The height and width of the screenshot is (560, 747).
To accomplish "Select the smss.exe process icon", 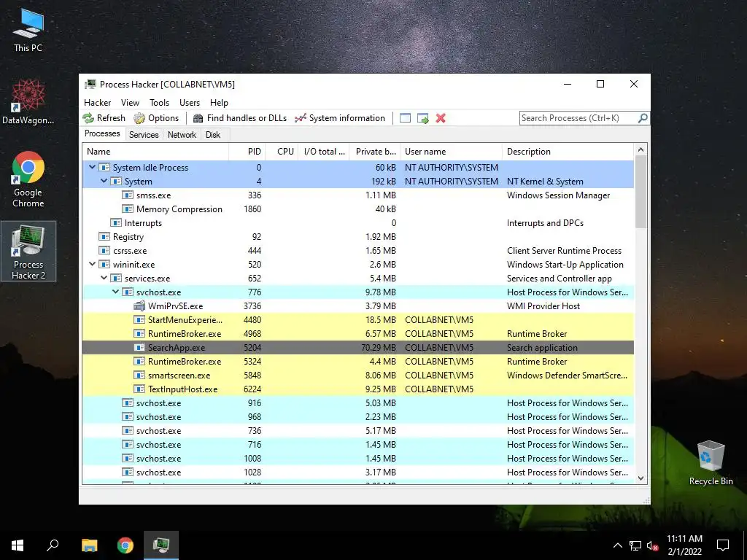I will click(128, 195).
